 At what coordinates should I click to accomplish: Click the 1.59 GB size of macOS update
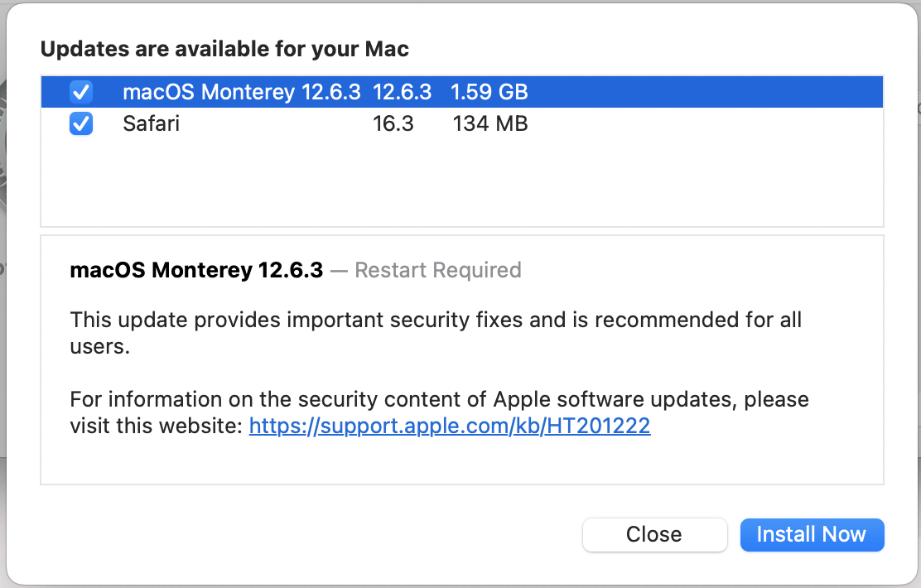489,92
